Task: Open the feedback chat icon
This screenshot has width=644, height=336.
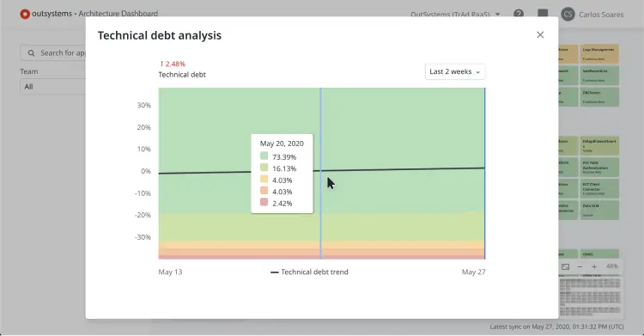Action: [543, 14]
